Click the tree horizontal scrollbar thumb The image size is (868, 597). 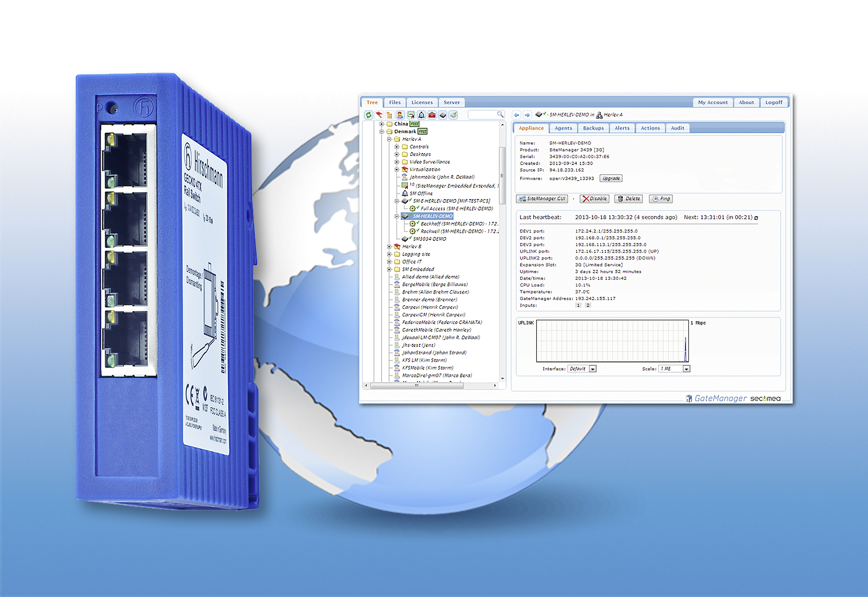[x=417, y=386]
